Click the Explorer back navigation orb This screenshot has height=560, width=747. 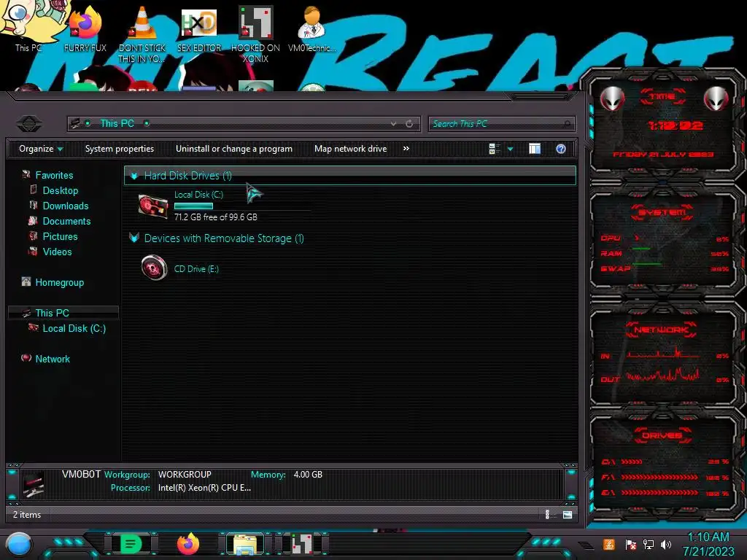pyautogui.click(x=29, y=124)
